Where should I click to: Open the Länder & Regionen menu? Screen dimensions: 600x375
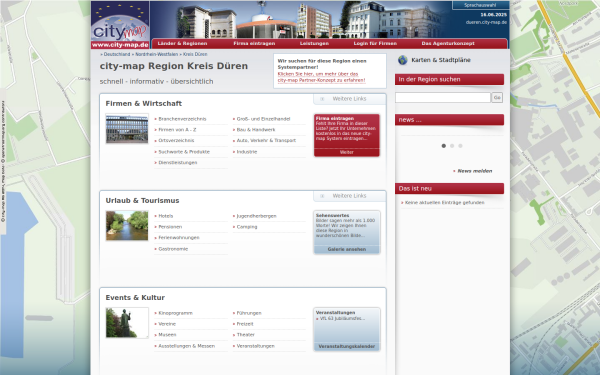point(182,44)
